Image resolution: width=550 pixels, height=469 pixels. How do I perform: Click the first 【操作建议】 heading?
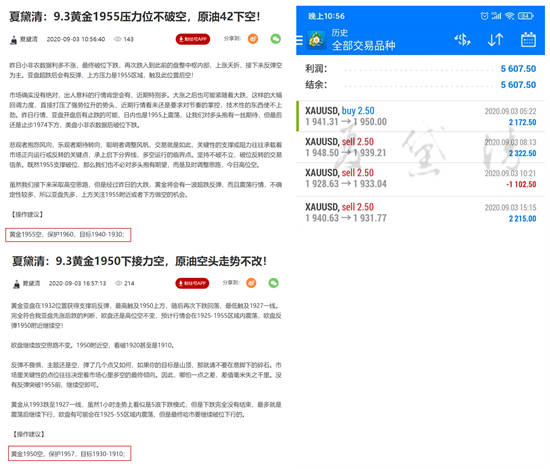[27, 214]
